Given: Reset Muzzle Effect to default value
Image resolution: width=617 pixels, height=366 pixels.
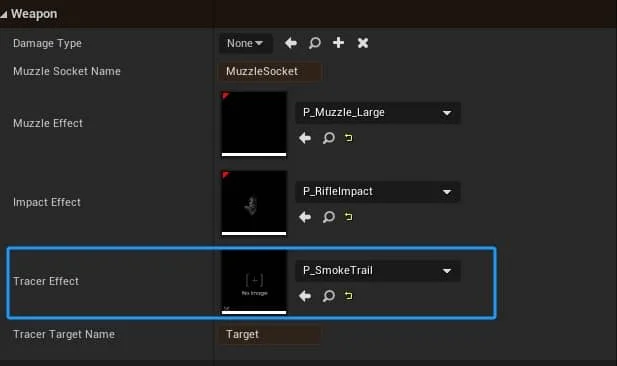Looking at the screenshot, I should pyautogui.click(x=349, y=138).
